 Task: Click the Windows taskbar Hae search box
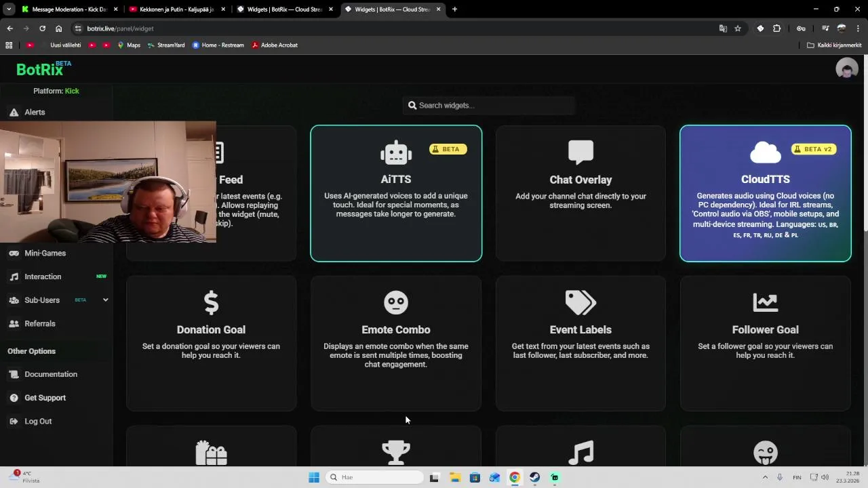click(x=374, y=477)
